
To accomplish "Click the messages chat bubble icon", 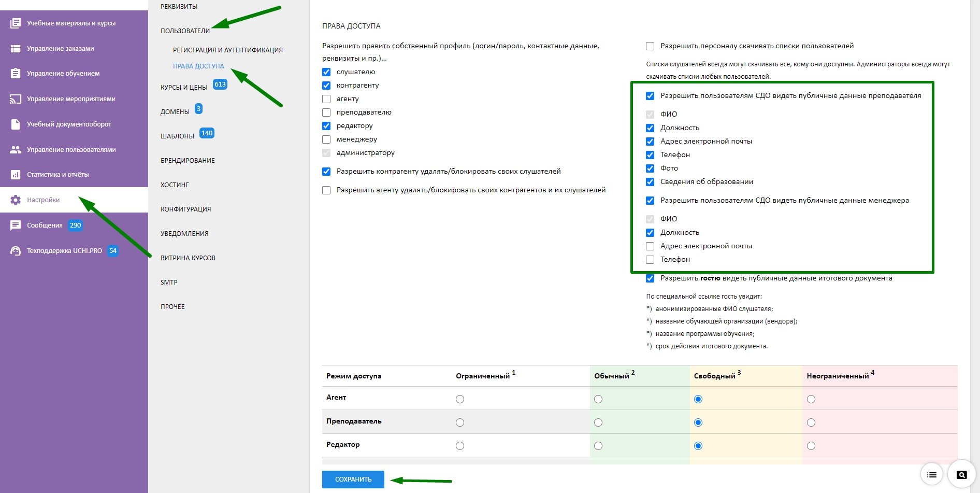I will (16, 226).
